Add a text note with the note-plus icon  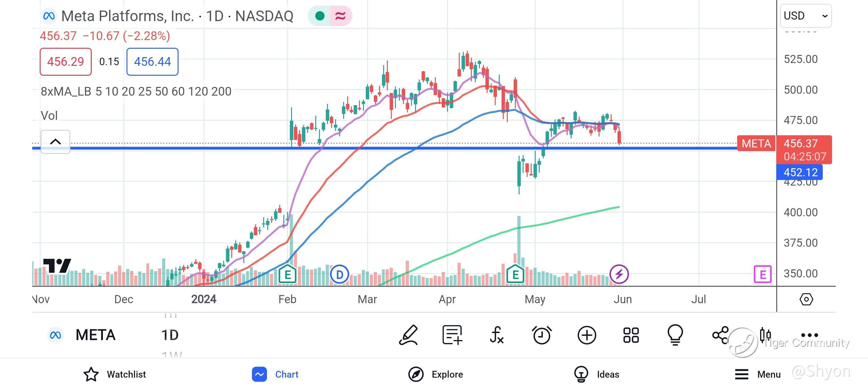tap(452, 335)
